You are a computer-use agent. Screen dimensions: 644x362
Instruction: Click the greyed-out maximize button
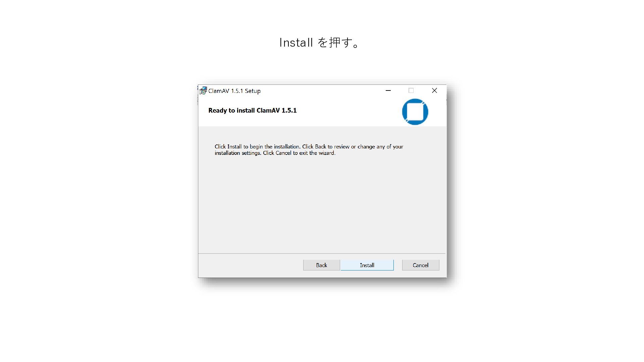tap(411, 90)
